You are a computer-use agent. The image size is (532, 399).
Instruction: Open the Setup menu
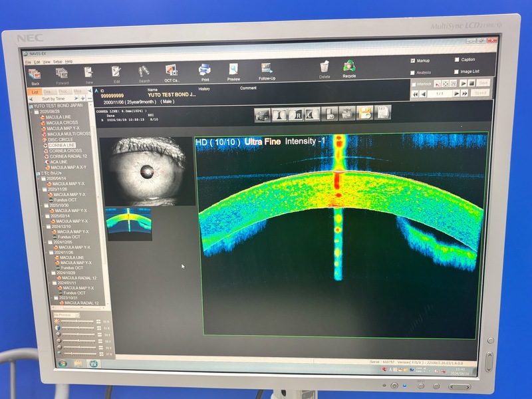pyautogui.click(x=58, y=62)
